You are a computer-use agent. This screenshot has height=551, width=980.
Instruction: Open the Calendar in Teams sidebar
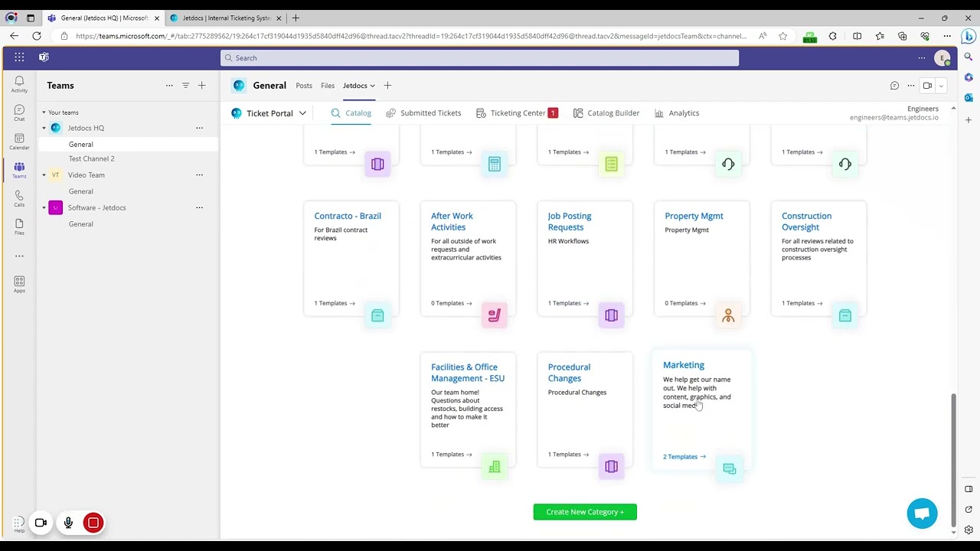[19, 142]
